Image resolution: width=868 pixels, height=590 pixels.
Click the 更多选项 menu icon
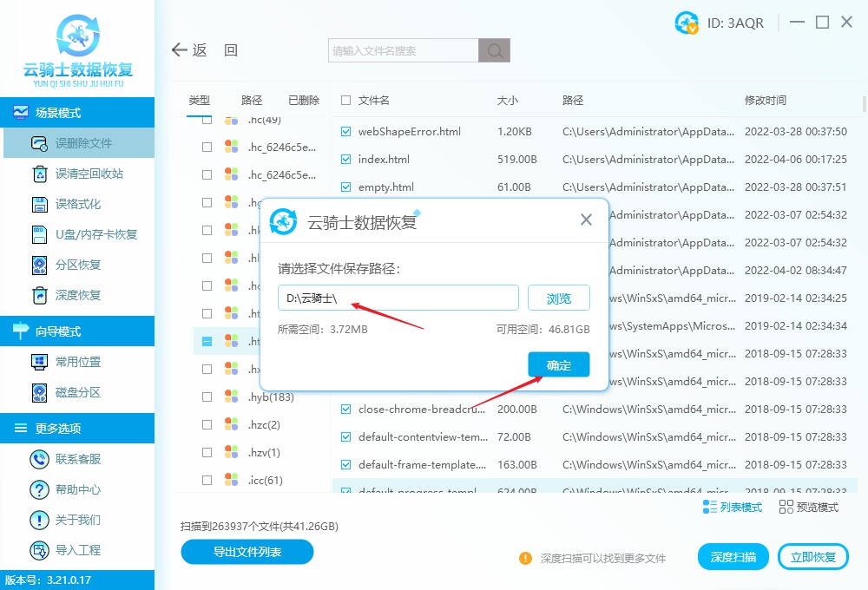click(x=21, y=428)
